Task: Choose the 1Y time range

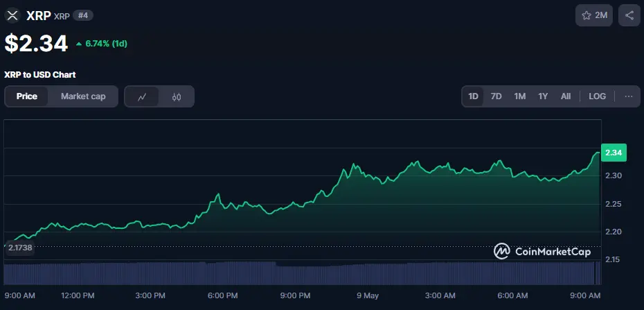Action: [543, 96]
